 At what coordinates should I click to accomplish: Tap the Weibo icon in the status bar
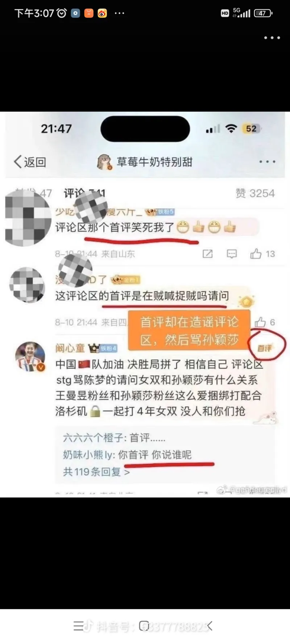pos(102,13)
